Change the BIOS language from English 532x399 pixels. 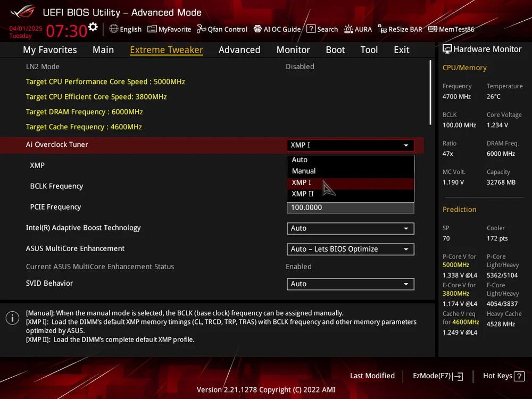point(126,29)
